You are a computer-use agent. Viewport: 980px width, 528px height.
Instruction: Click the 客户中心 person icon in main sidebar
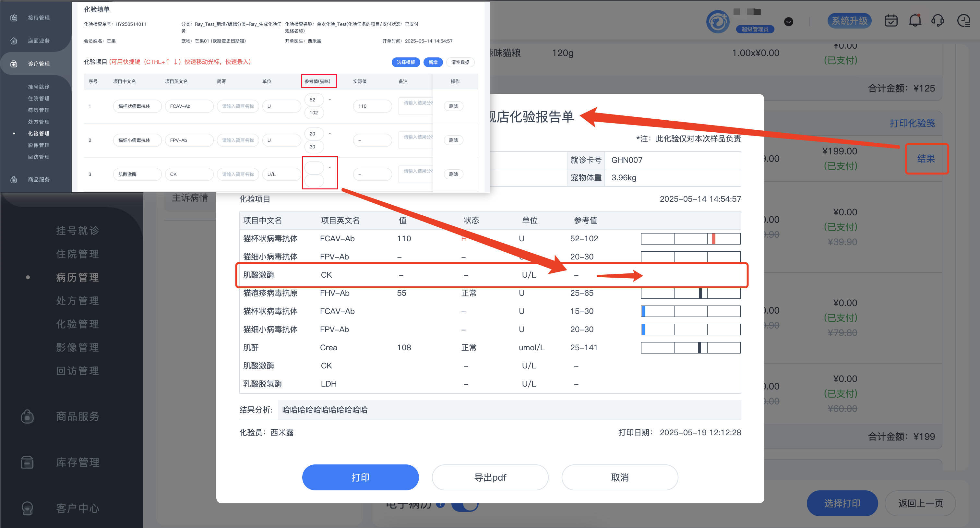[27, 508]
